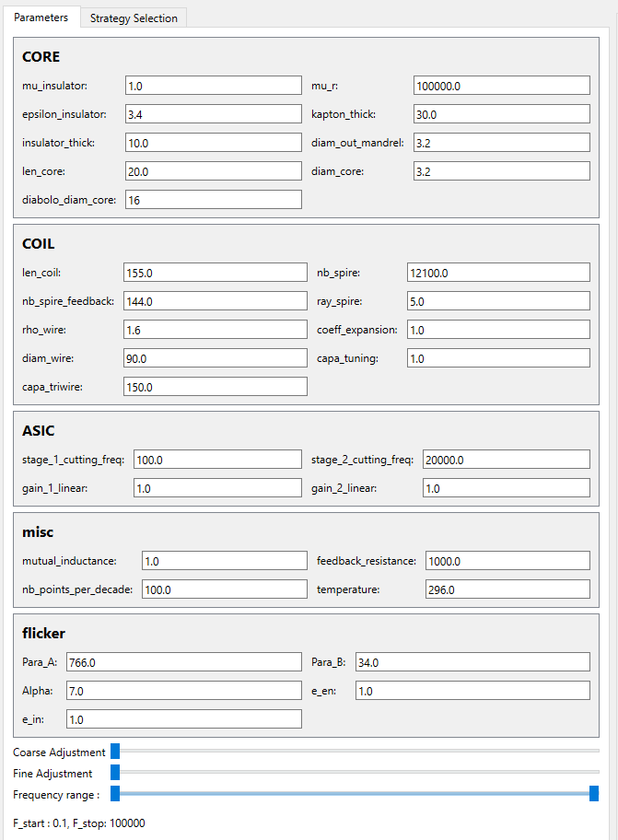Click the Coarse Adjustment slider handle
Viewport: 618px width, 840px height.
[x=115, y=751]
